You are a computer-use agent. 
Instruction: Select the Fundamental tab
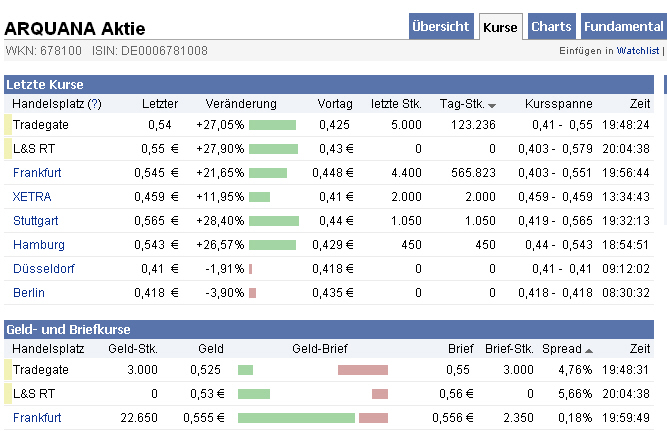coord(622,27)
